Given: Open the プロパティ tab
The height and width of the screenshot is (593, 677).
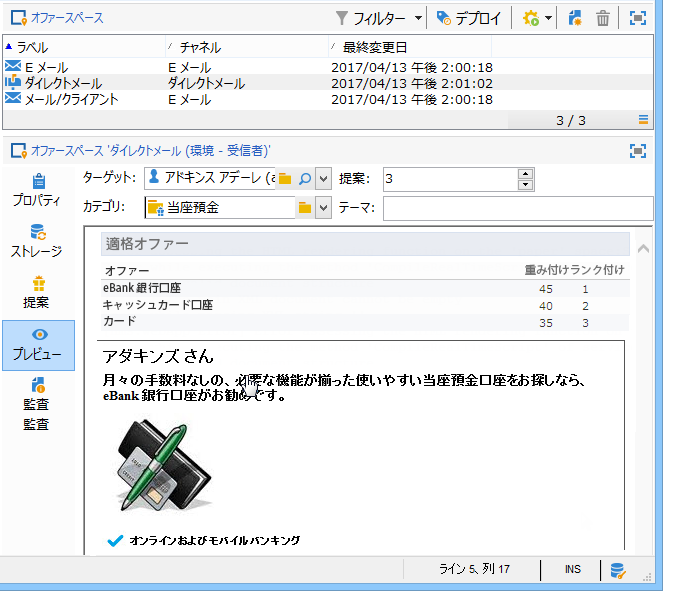Looking at the screenshot, I should coord(38,190).
